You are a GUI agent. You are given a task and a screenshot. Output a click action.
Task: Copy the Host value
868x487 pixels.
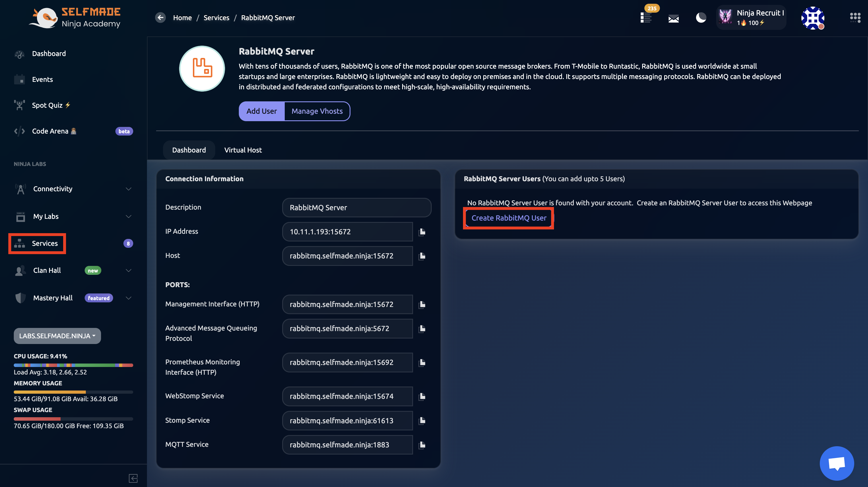click(x=422, y=256)
